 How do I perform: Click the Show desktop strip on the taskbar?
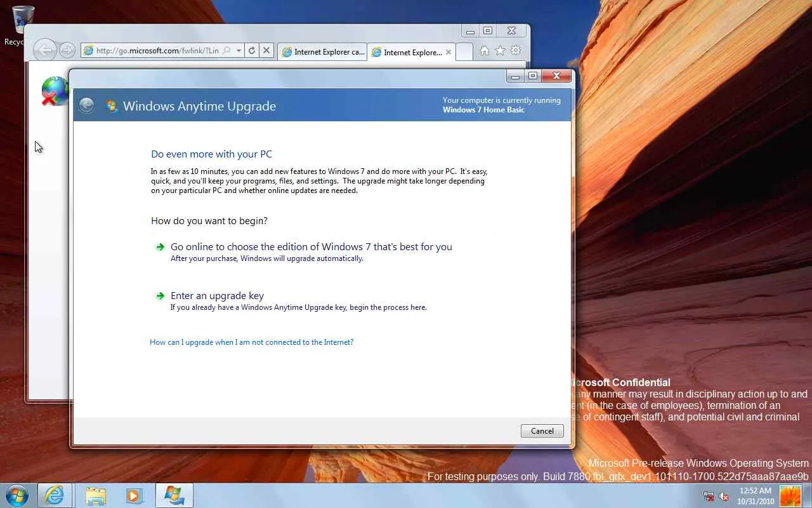click(808, 495)
